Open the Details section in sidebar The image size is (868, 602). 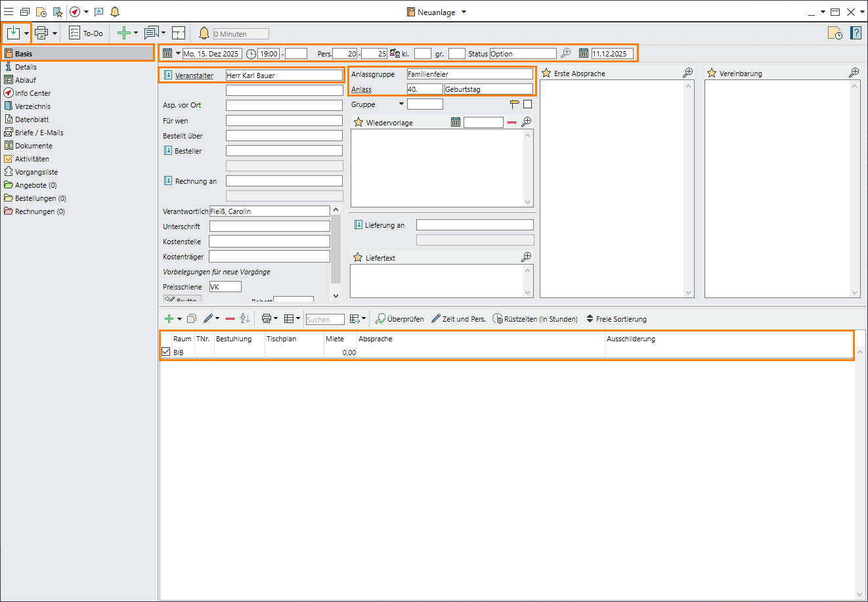[26, 67]
